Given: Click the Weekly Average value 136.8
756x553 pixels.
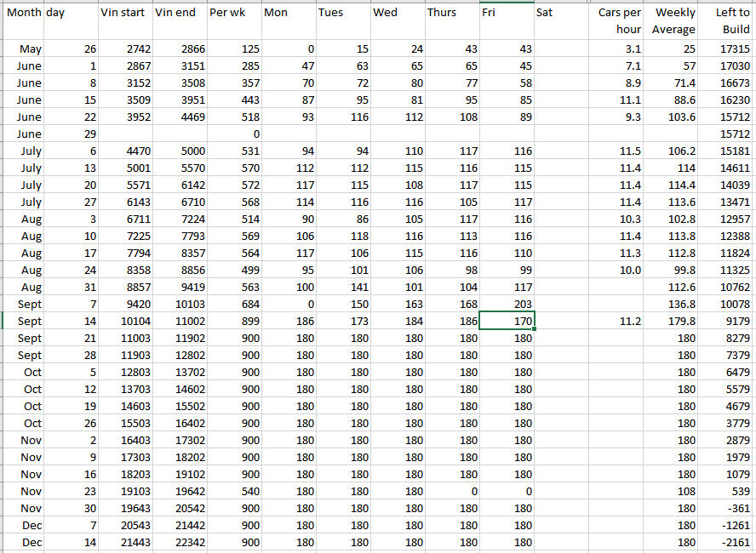Looking at the screenshot, I should click(x=672, y=305).
